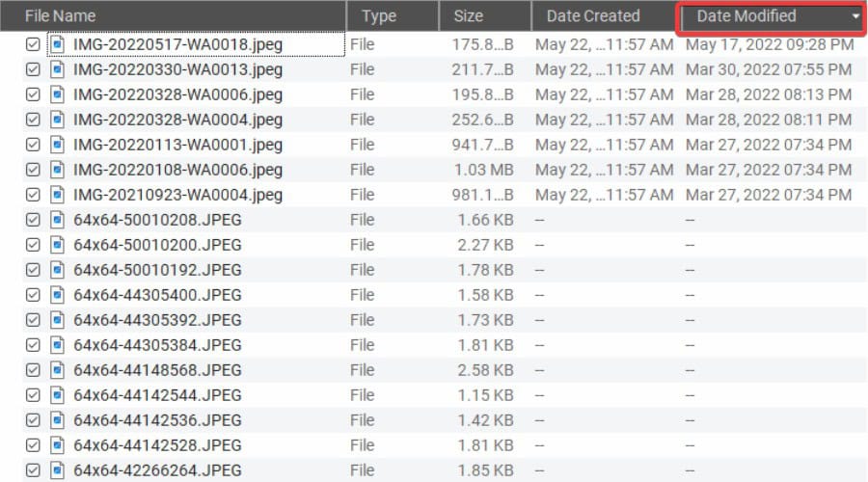The image size is (868, 482).
Task: Click file icon of 64x64-42266264.JPEG
Action: point(57,469)
